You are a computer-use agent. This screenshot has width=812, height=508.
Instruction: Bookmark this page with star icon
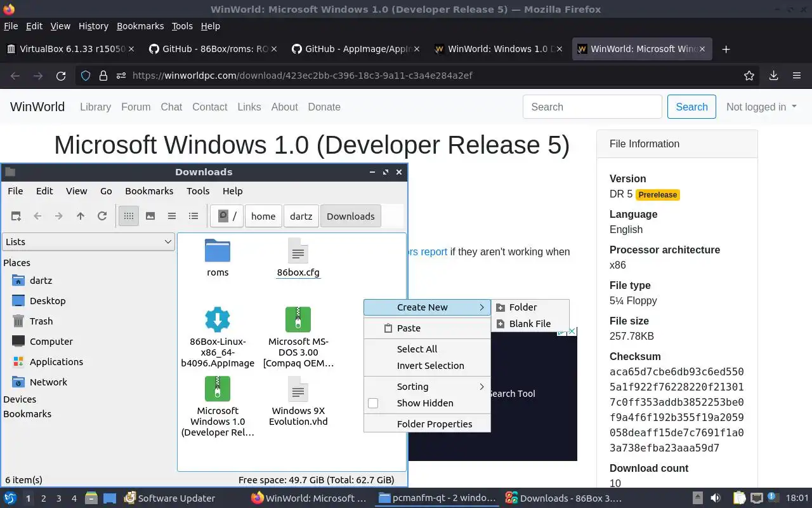click(749, 76)
